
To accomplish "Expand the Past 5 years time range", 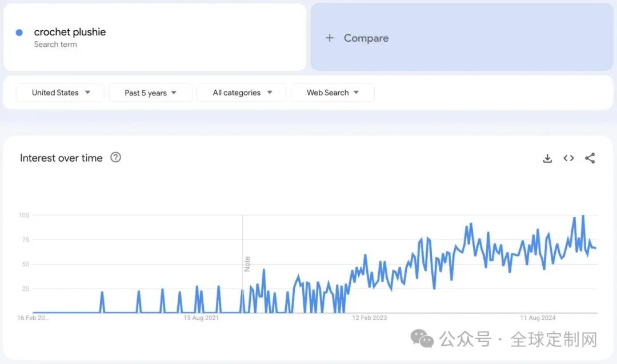I will pos(150,93).
